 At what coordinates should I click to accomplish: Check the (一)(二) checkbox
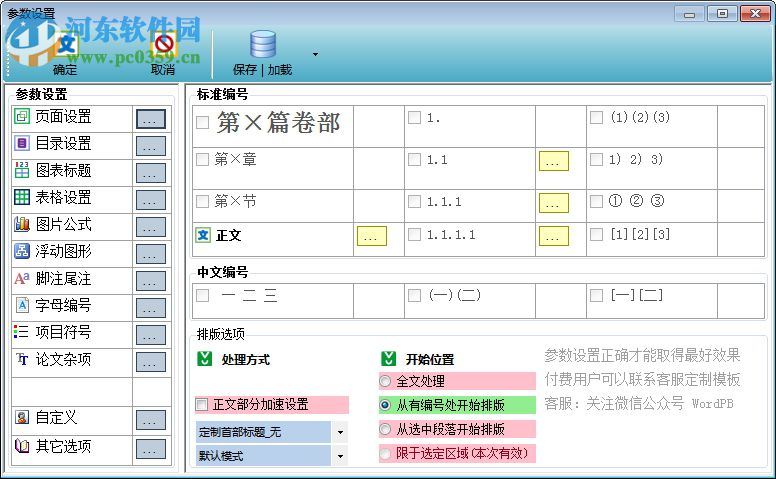coord(414,295)
